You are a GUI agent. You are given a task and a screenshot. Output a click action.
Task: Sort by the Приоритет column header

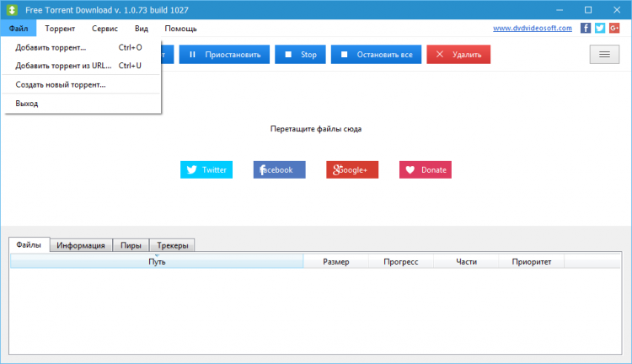(x=531, y=261)
